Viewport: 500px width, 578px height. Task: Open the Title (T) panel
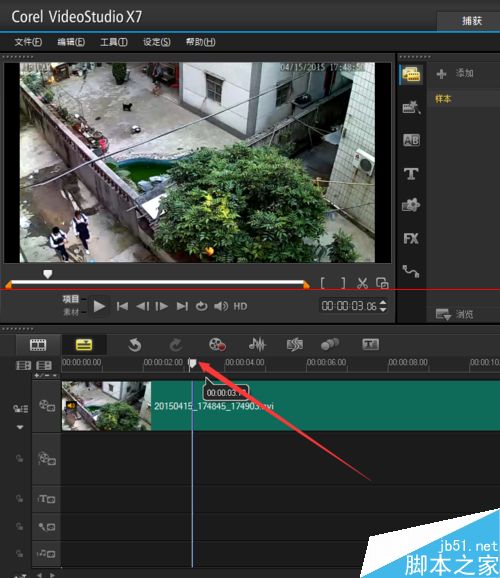pyautogui.click(x=411, y=173)
